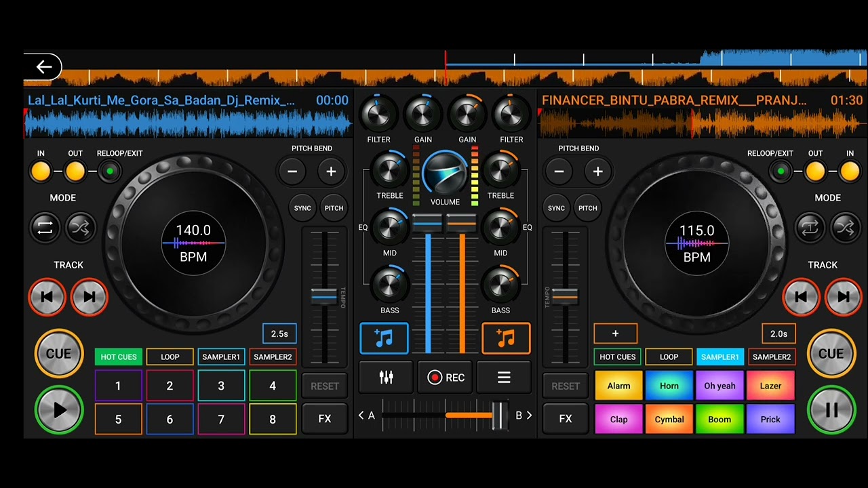Toggle PITCH on right deck
Viewport: 868px width, 488px height.
(588, 208)
